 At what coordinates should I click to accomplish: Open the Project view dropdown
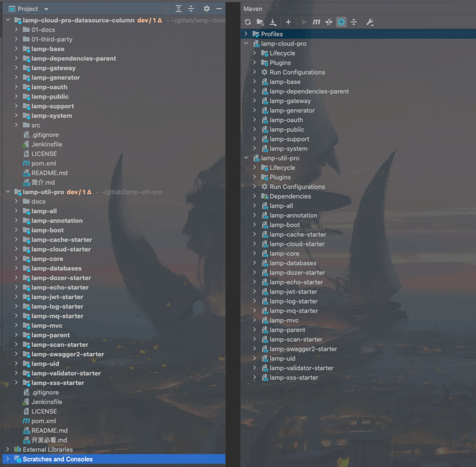click(x=46, y=9)
